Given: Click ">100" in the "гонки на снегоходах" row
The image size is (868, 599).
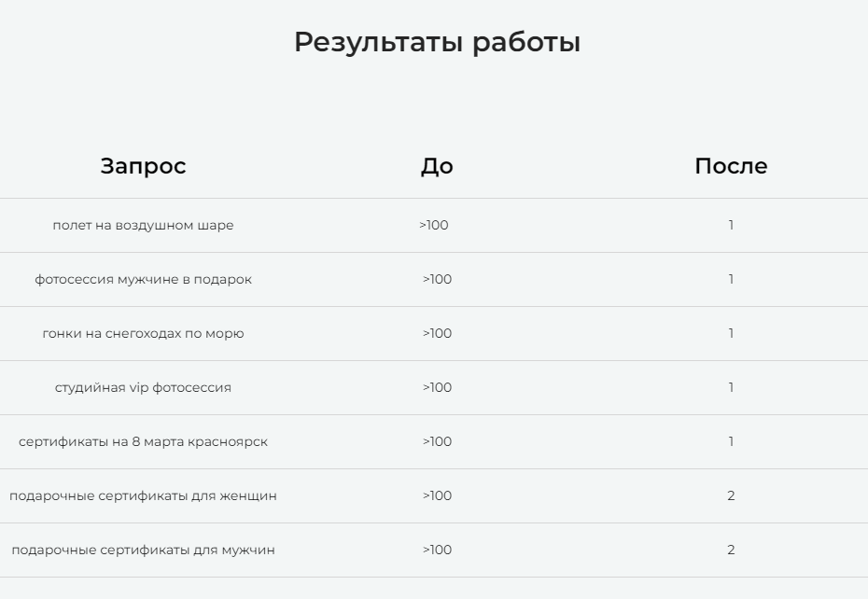Looking at the screenshot, I should pos(437,333).
